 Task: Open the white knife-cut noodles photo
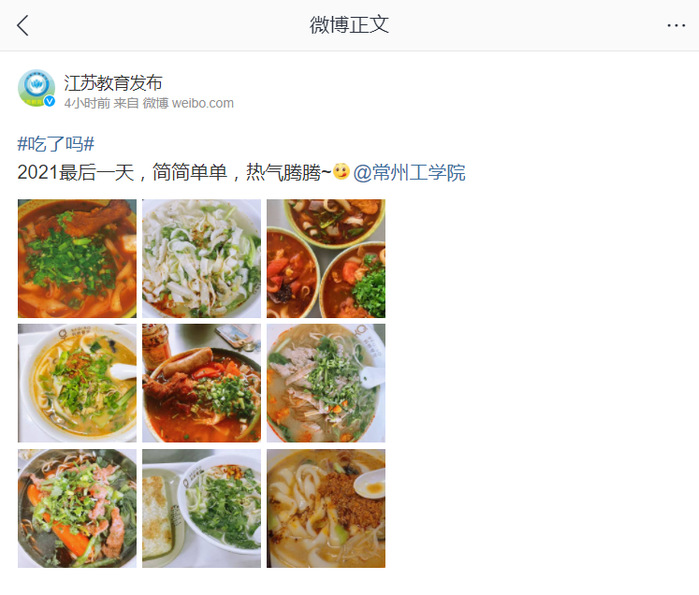201,259
